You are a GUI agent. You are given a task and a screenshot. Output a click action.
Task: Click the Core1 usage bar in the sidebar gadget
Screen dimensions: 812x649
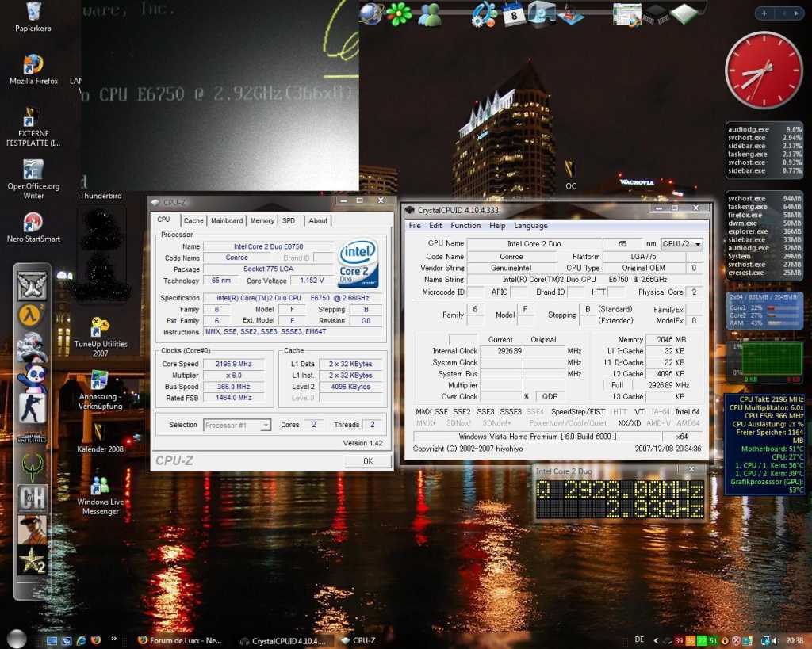pyautogui.click(x=783, y=307)
